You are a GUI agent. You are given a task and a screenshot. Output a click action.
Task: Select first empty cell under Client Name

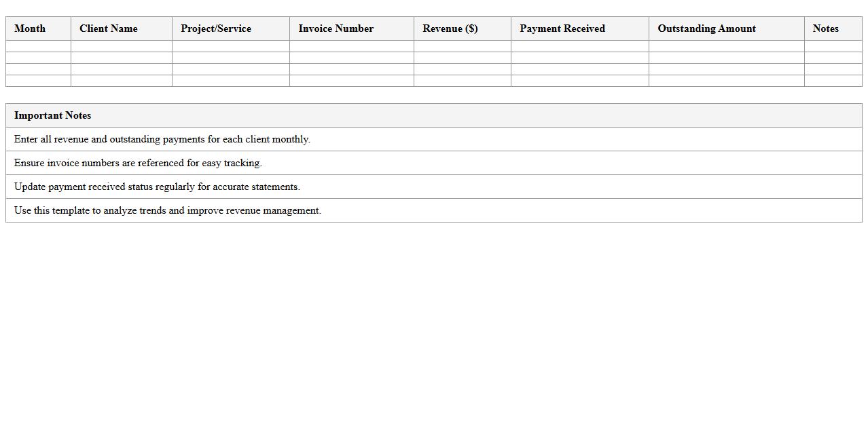[122, 46]
